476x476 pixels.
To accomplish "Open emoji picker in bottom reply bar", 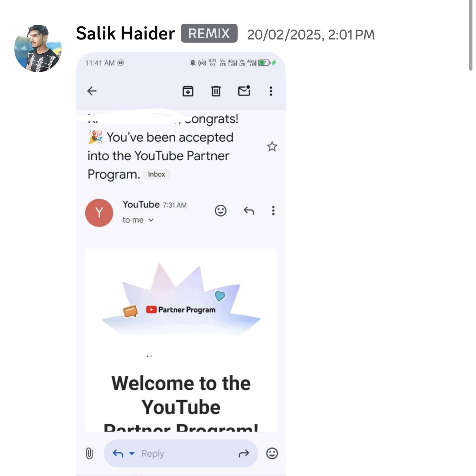I will (x=272, y=454).
